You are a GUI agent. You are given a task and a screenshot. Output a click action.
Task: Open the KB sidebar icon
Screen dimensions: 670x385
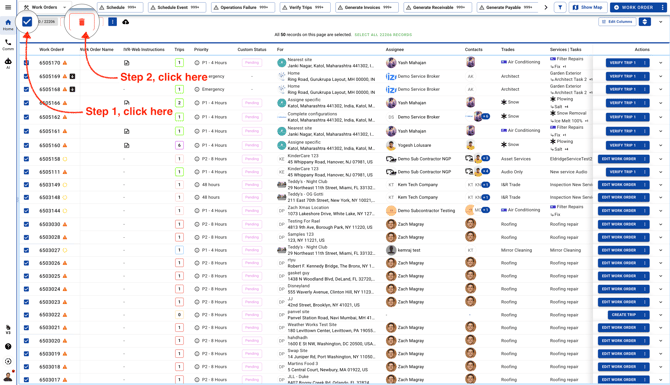click(x=8, y=329)
